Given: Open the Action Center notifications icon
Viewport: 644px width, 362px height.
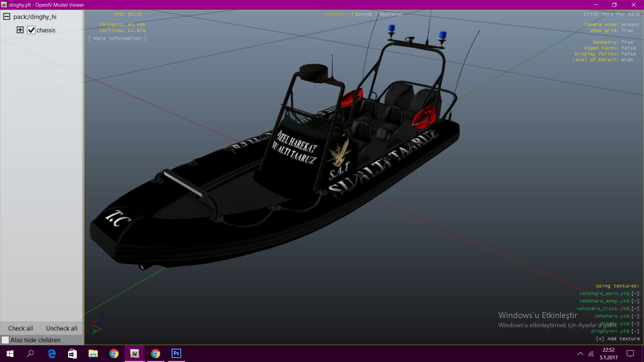Looking at the screenshot, I should coord(630,354).
